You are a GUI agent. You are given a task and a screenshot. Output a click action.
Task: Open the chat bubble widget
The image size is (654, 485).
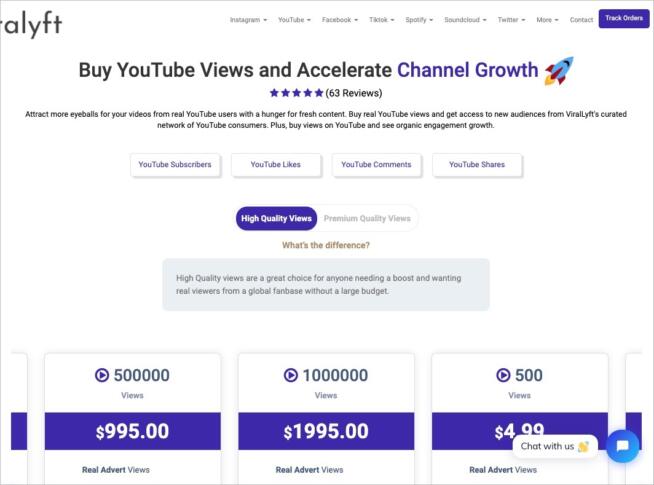[x=622, y=446]
